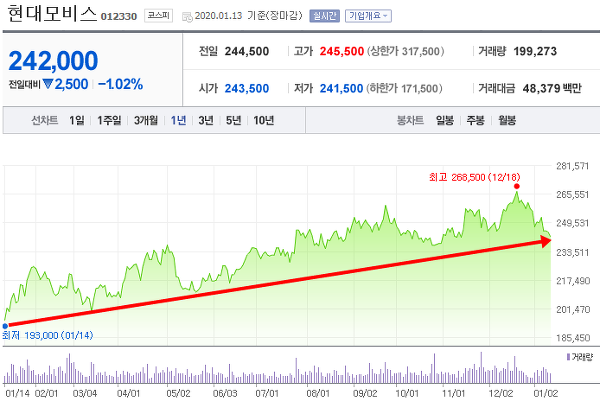The height and width of the screenshot is (401, 600).
Task: Click the 거래량 legend in volume chart
Action: (x=580, y=357)
